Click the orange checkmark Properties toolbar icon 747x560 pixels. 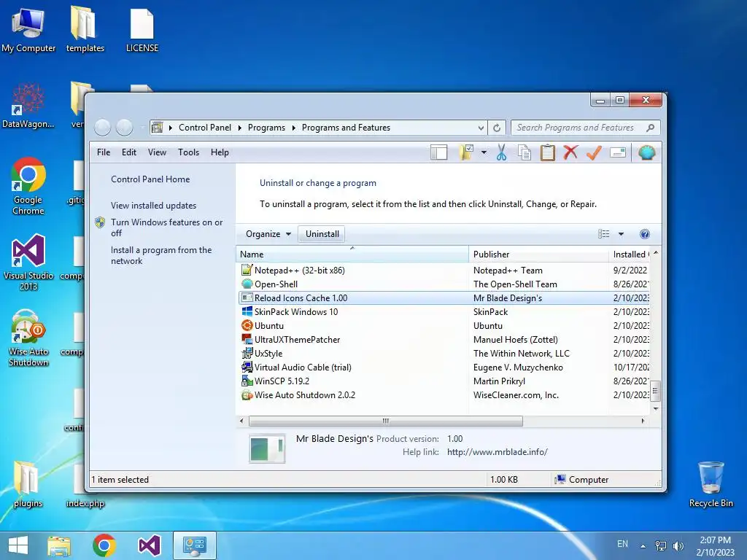point(594,152)
